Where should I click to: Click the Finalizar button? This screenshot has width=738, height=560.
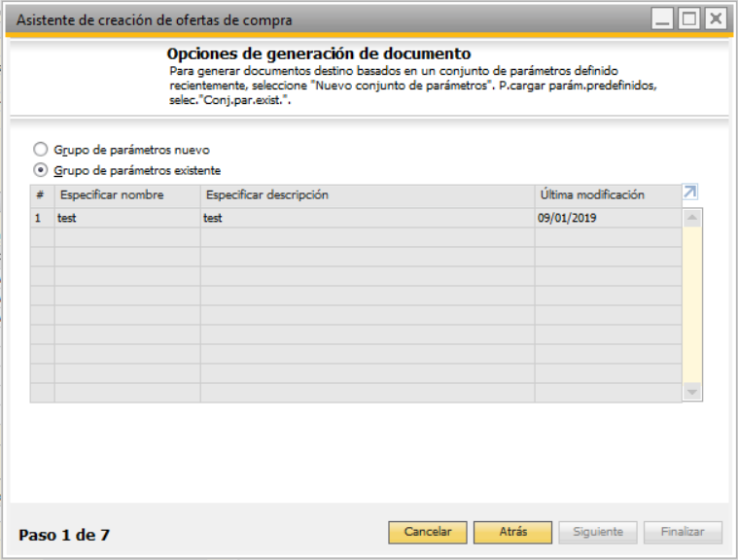tap(683, 532)
